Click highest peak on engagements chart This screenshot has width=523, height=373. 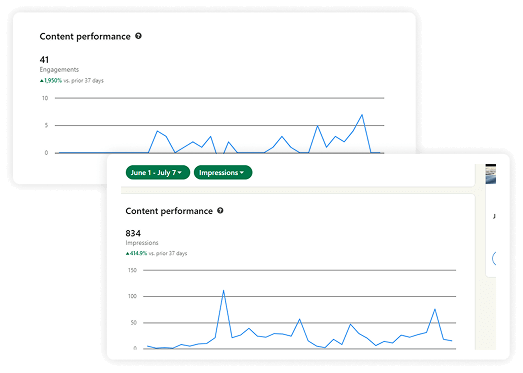tap(362, 115)
